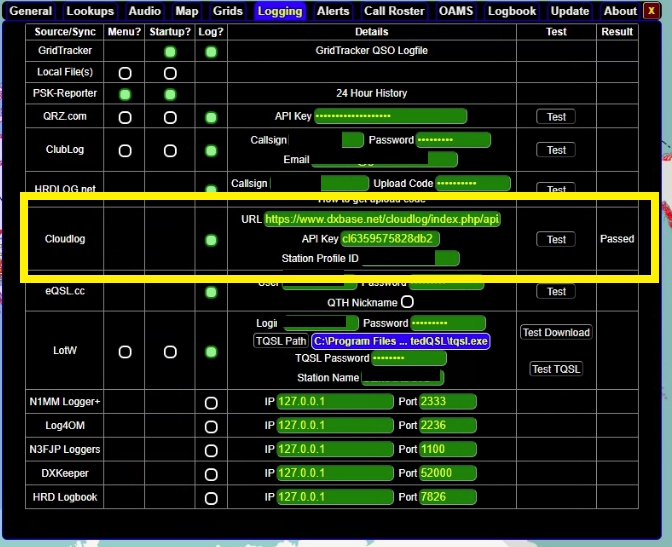
Task: Enable Local File(s) menu option
Action: (x=125, y=73)
